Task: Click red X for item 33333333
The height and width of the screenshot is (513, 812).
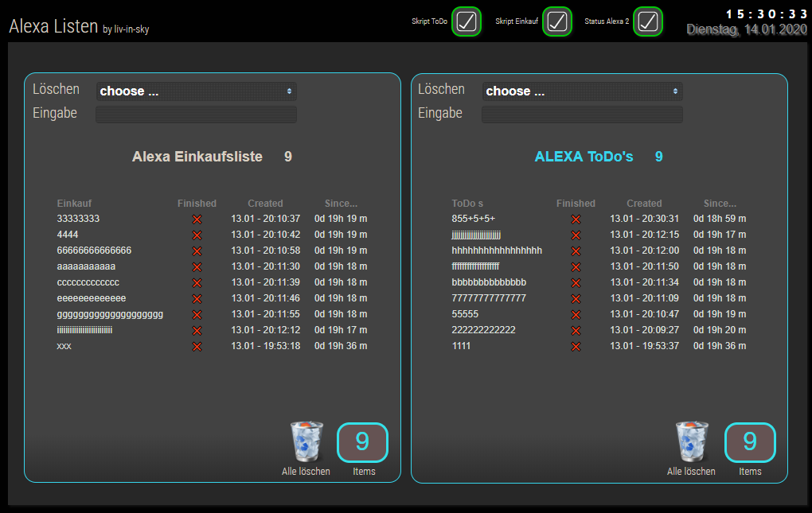Action: 197,220
